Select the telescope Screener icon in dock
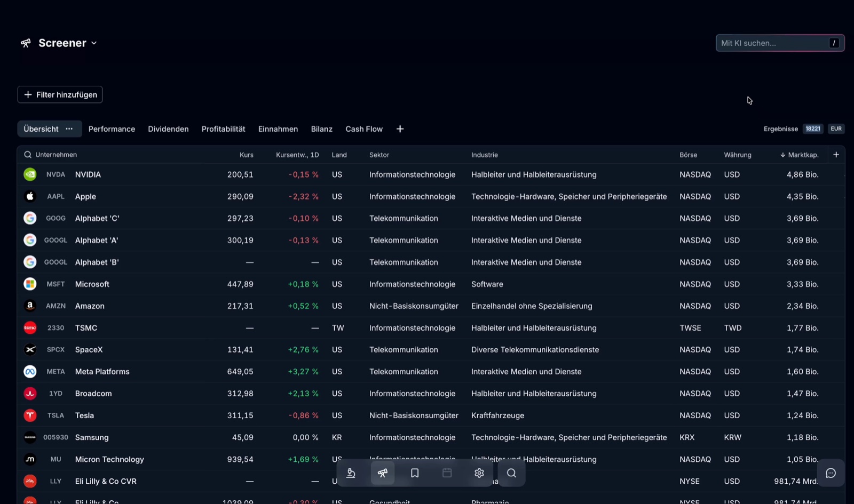The image size is (854, 504). coord(383,473)
